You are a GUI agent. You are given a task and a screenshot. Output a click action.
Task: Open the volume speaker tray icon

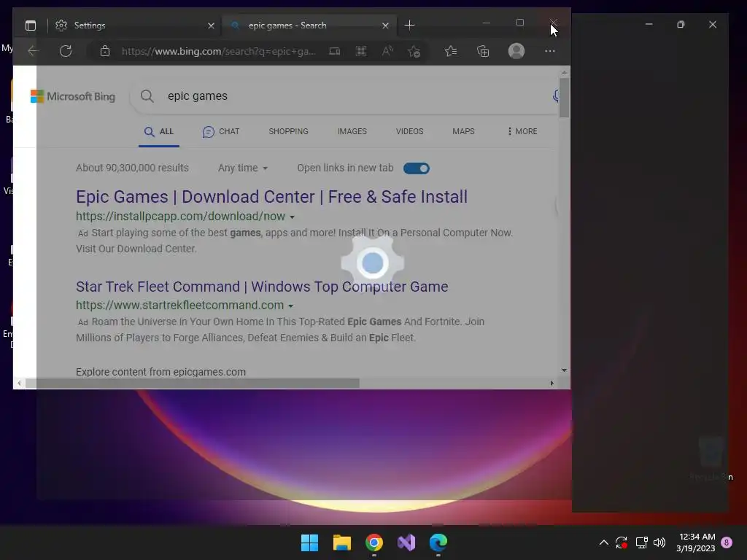[x=659, y=542]
